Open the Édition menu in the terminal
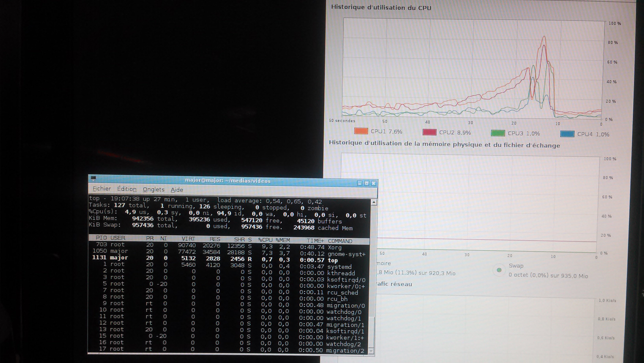 127,189
